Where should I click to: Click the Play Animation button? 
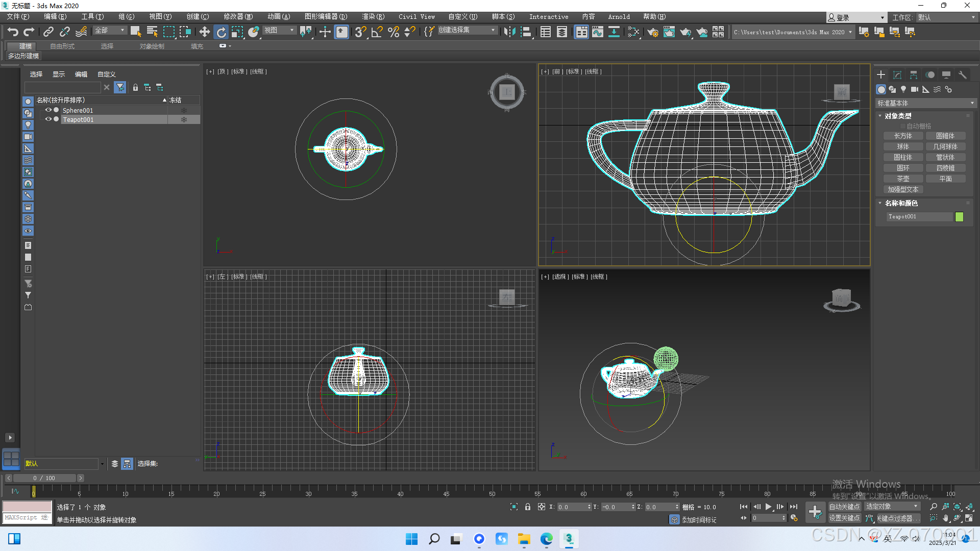(x=768, y=507)
